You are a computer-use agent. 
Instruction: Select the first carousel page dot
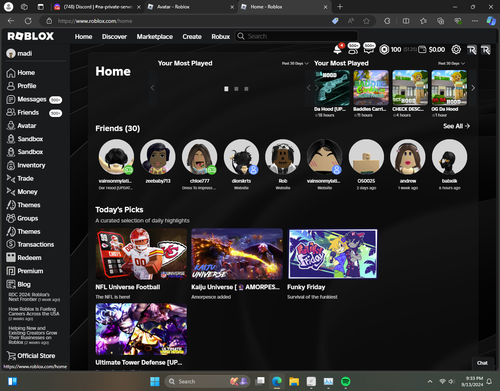point(226,89)
